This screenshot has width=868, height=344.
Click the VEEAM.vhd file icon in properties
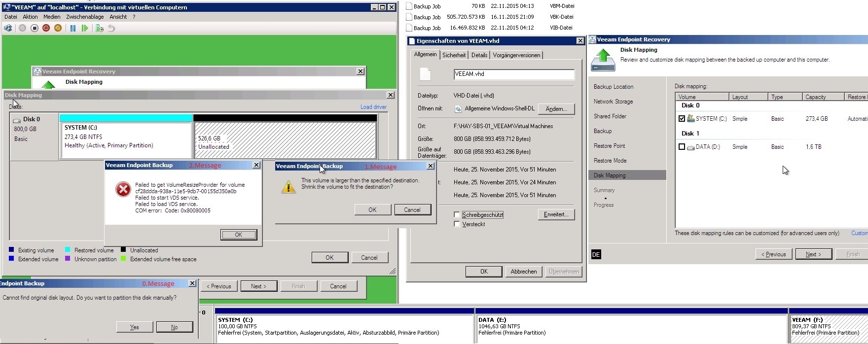(x=425, y=74)
